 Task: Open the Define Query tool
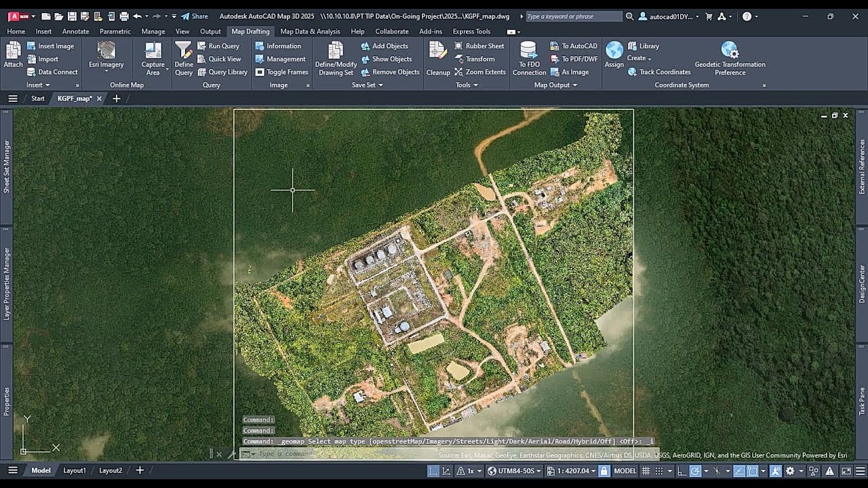tap(184, 59)
